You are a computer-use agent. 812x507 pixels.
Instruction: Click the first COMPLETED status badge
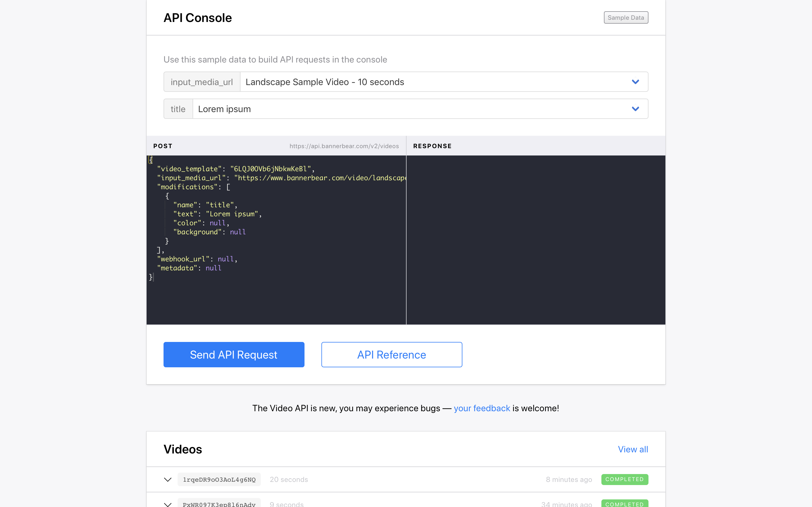tap(624, 479)
